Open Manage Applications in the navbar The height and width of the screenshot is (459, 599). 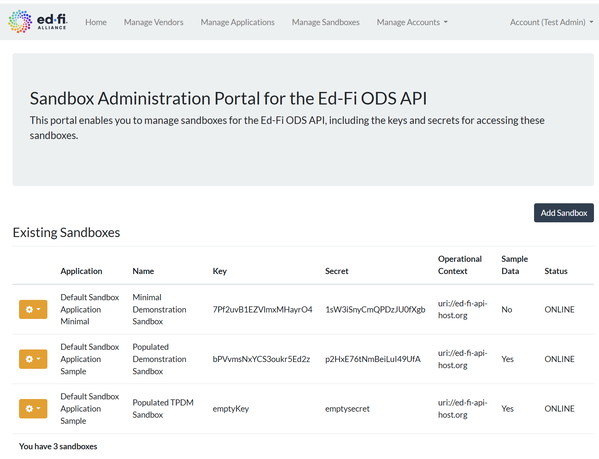tap(238, 22)
